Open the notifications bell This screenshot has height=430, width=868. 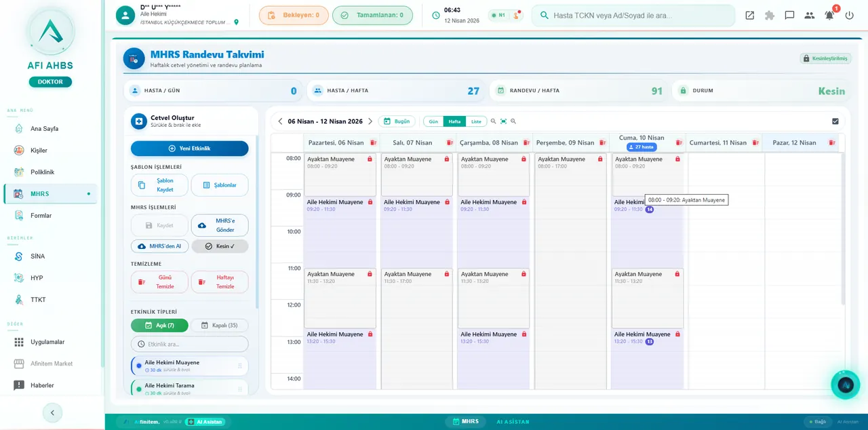coord(829,15)
